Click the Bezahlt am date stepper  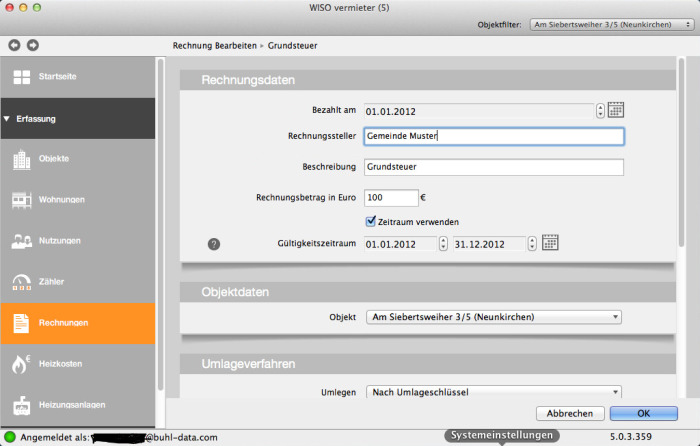600,111
